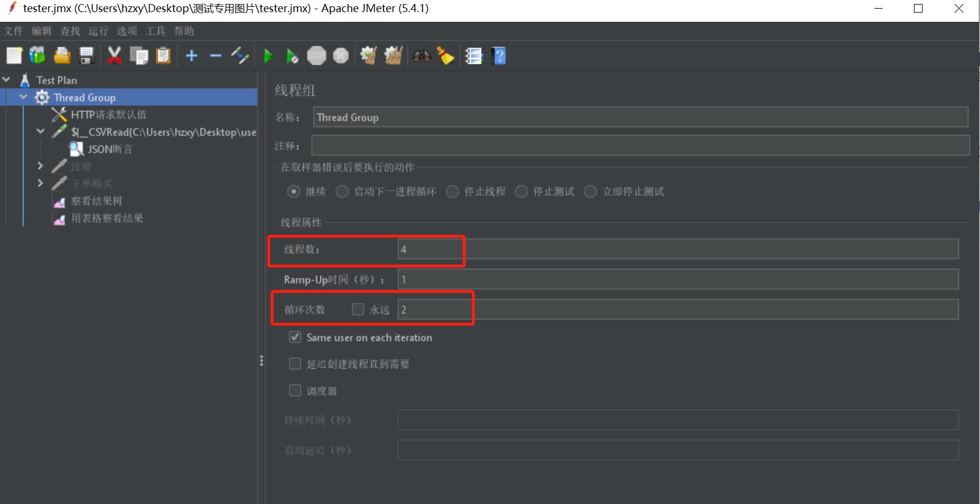Expand the 下单购买 sampler node
980x504 pixels.
(x=40, y=183)
